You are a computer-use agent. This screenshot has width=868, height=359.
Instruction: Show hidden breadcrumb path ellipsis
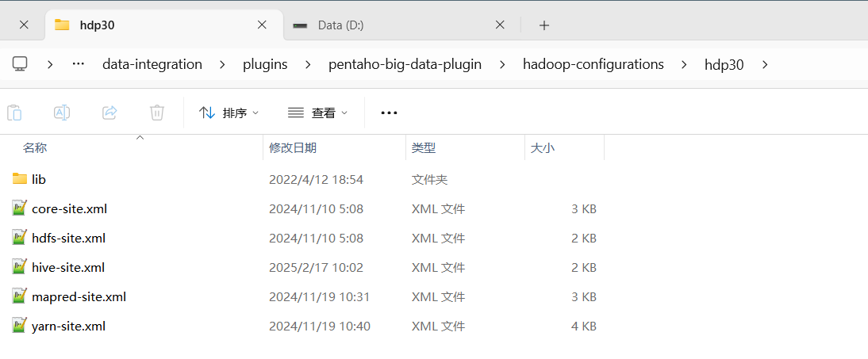click(x=78, y=64)
